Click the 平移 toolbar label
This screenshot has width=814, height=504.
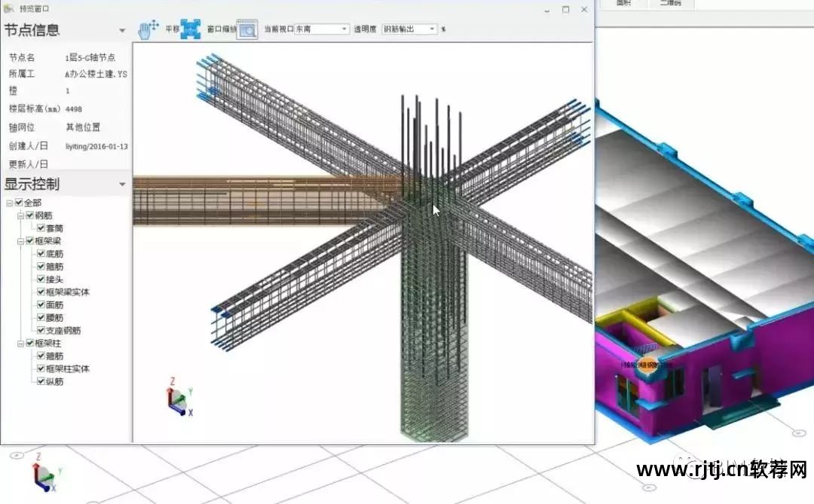(173, 29)
